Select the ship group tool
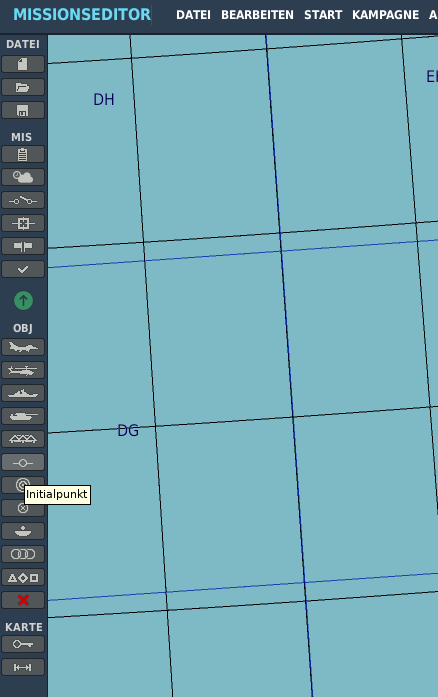The width and height of the screenshot is (438, 697). (x=23, y=393)
